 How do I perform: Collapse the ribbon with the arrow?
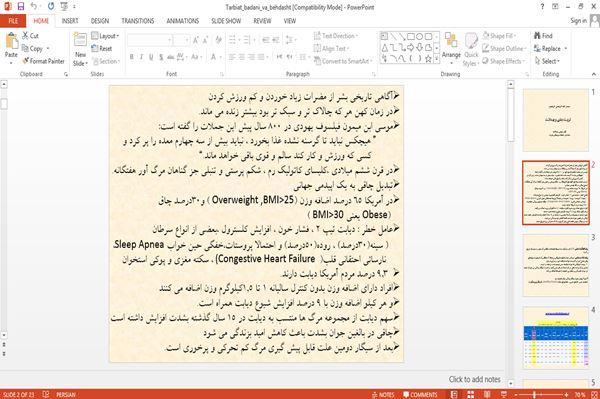point(593,74)
